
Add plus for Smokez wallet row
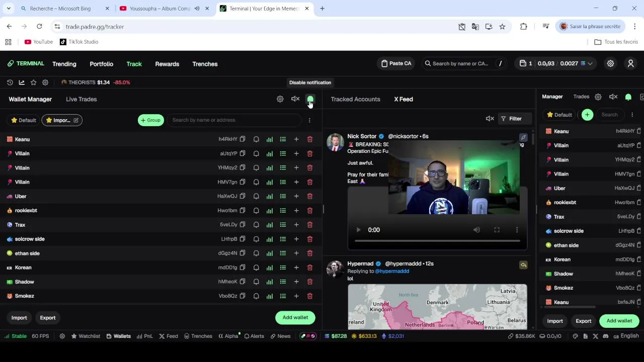[296, 296]
